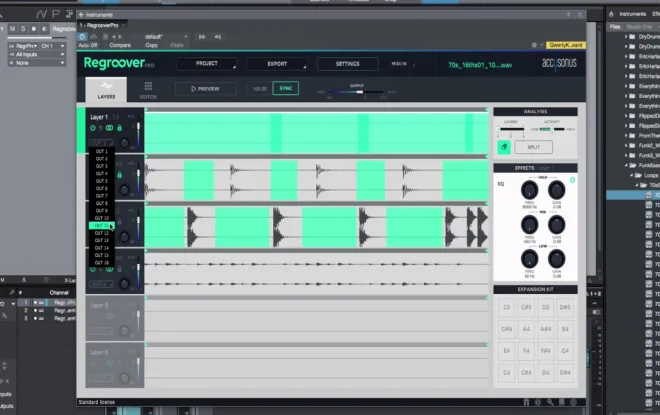Collapse the Loops folder in the Files browser

click(631, 175)
